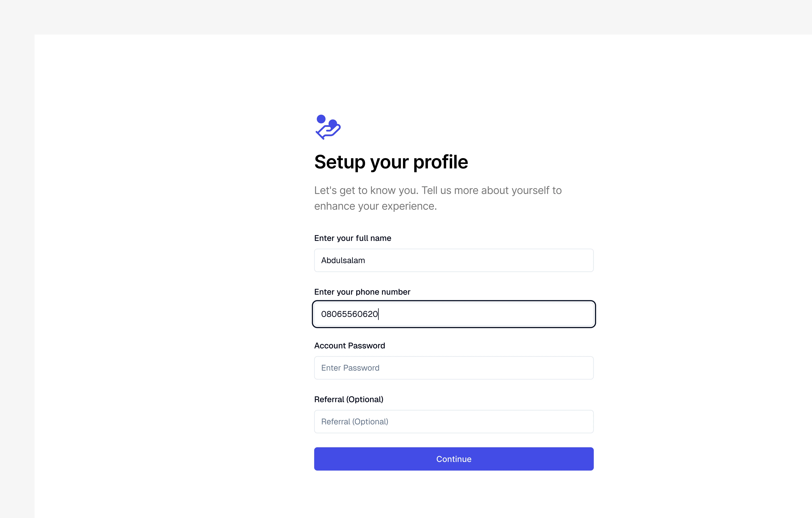Viewport: 812px width, 518px height.
Task: Click the "Enter your full name" label
Action: pos(352,238)
